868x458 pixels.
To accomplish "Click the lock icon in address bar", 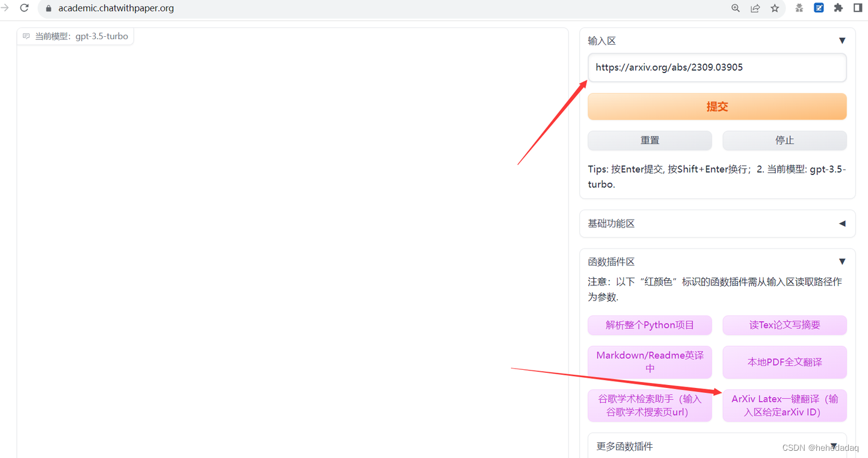I will pyautogui.click(x=49, y=8).
